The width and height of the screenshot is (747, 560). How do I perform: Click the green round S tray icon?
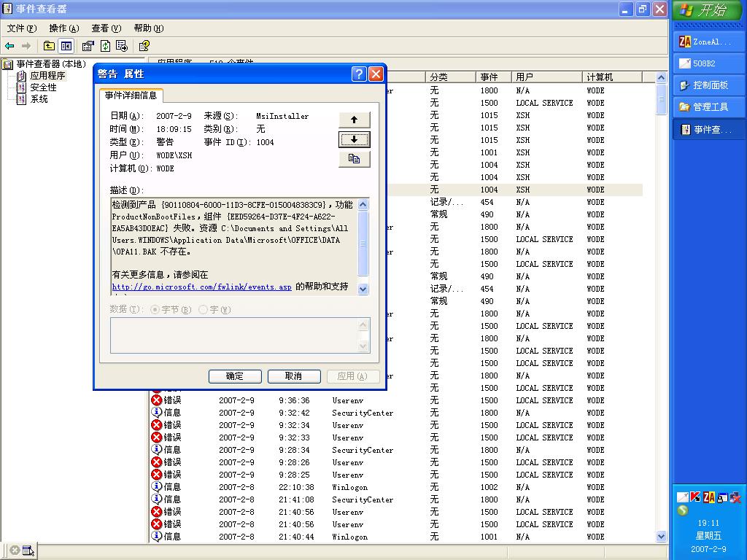683,510
